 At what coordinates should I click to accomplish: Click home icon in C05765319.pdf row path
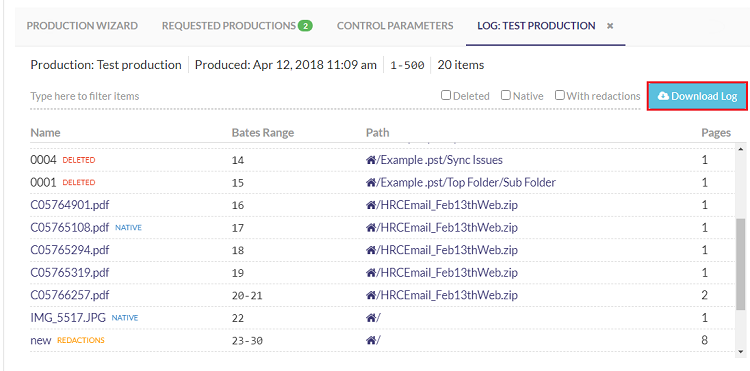[x=371, y=273]
